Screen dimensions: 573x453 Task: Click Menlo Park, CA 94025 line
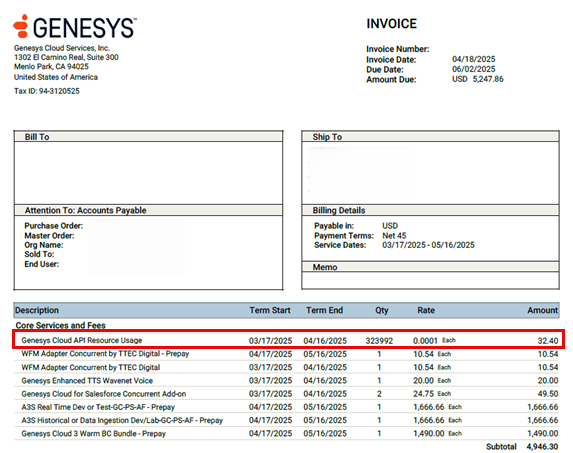point(51,66)
